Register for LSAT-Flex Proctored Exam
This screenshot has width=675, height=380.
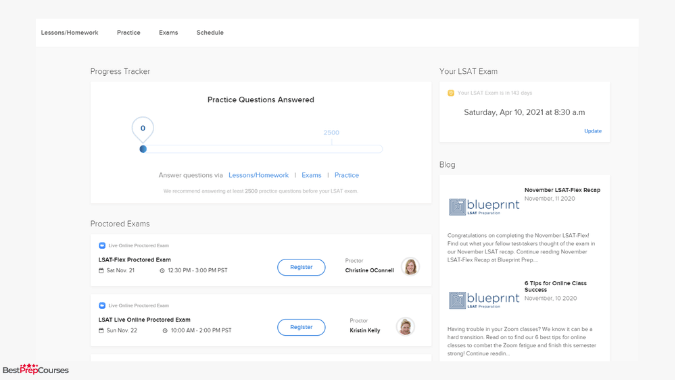(x=301, y=267)
